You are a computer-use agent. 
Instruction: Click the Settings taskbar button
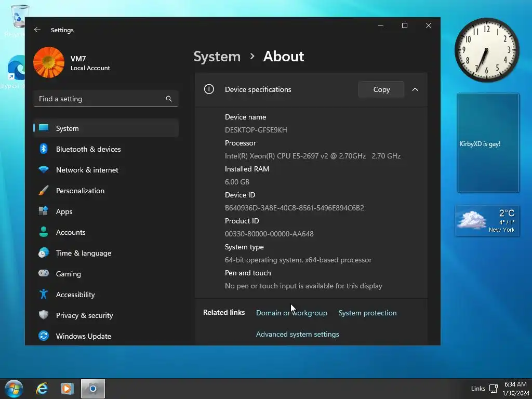click(93, 389)
